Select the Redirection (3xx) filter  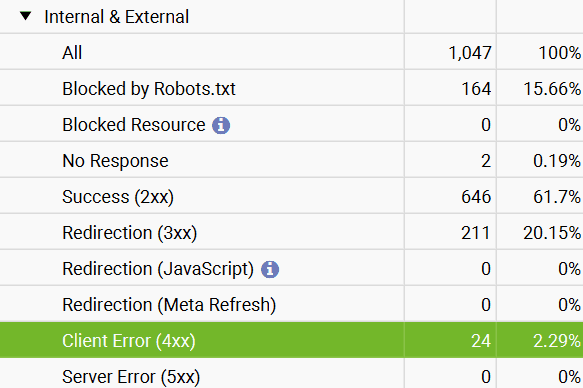pyautogui.click(x=292, y=233)
